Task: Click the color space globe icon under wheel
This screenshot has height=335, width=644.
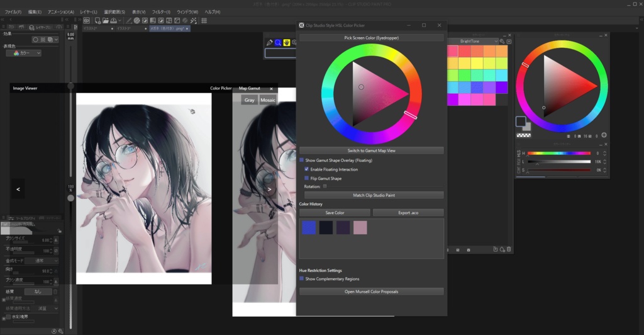Action: pos(604,135)
